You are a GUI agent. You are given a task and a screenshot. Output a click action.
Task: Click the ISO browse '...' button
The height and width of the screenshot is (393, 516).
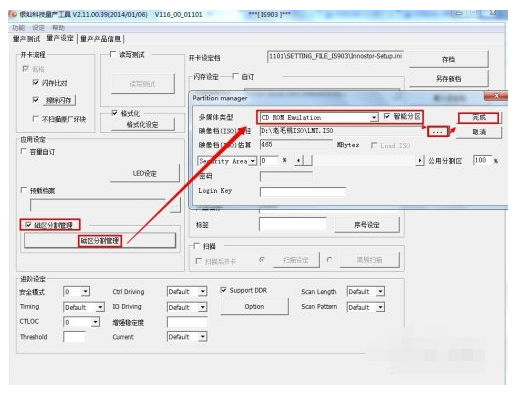437,132
